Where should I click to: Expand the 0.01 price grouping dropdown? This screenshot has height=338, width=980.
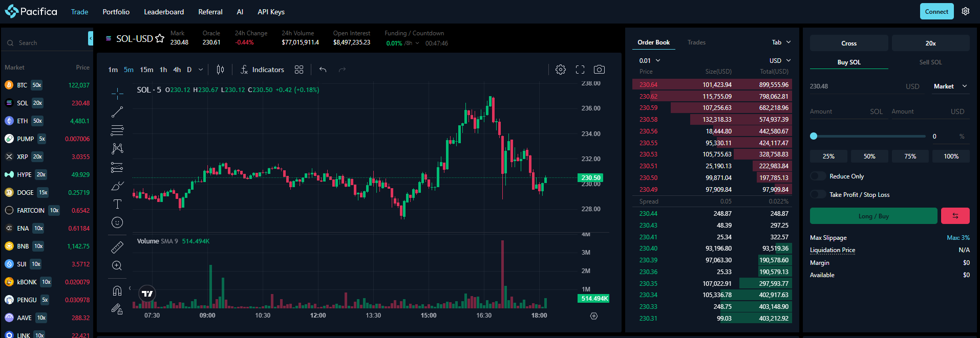pos(650,60)
